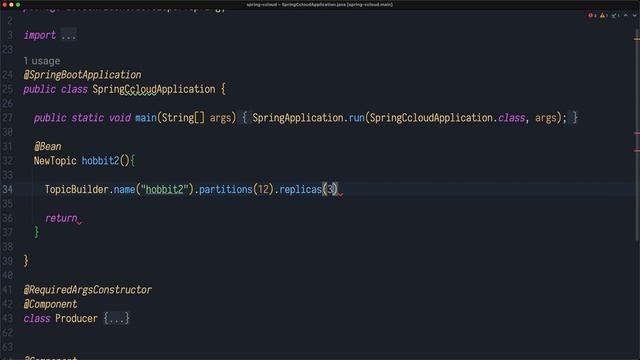Screen dimensions: 640x360
Task: Click the number 3 inside replicas
Action: pos(330,189)
